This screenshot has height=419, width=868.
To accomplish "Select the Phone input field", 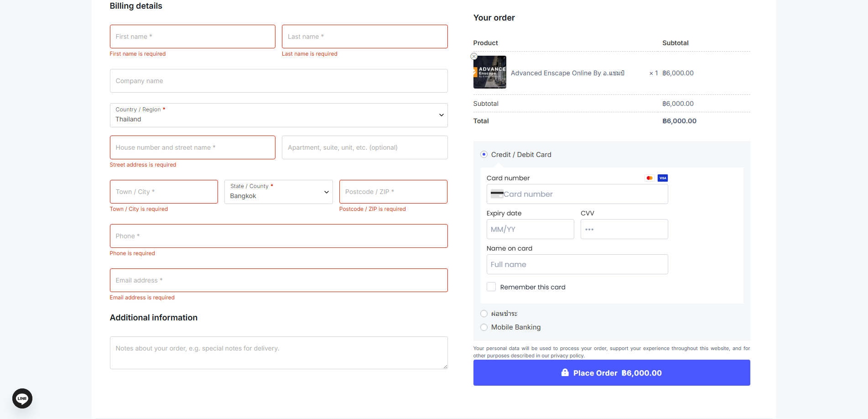I will (279, 236).
